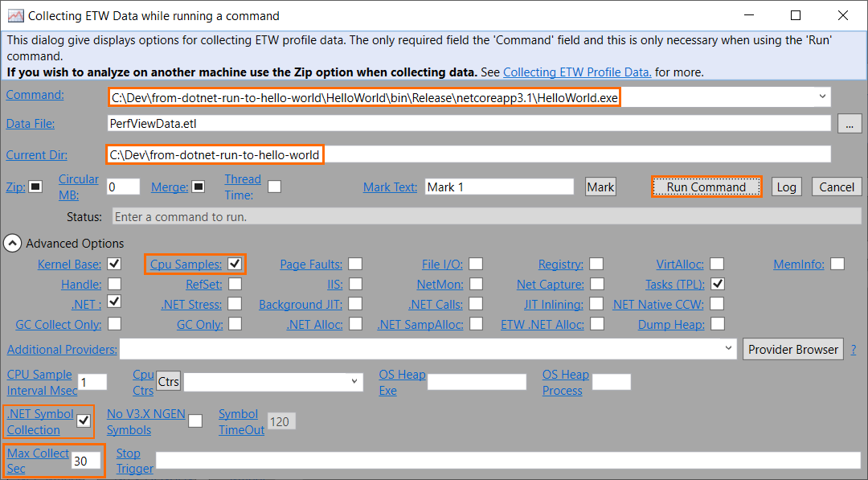Enable the GC Only checkbox

coord(235,323)
